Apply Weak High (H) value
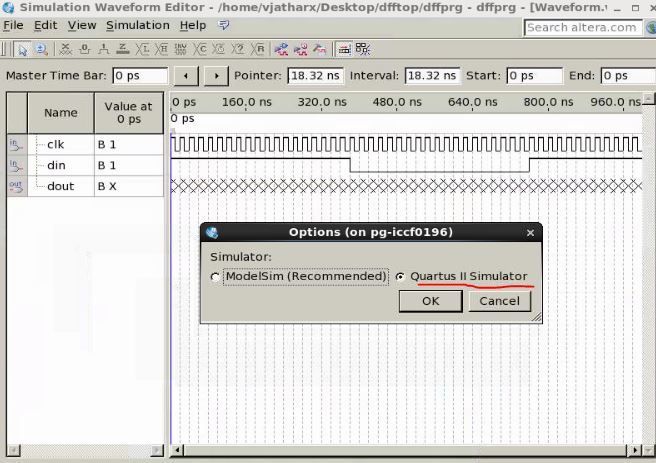 tap(161, 50)
